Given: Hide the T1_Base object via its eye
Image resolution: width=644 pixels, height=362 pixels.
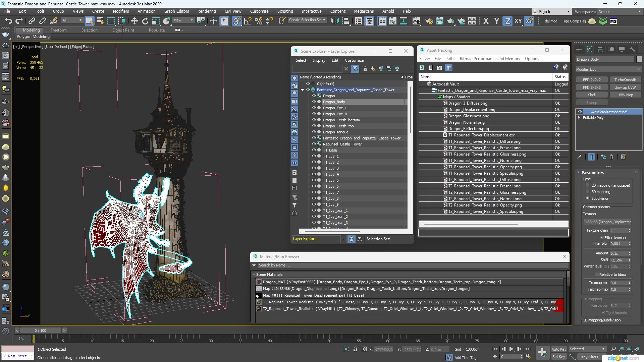Looking at the screenshot, I should 314,150.
